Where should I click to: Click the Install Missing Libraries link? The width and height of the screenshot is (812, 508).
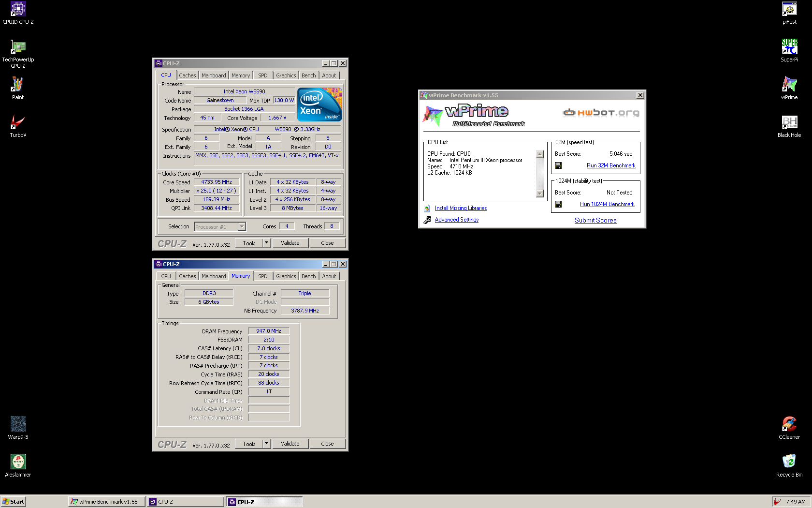pos(461,208)
